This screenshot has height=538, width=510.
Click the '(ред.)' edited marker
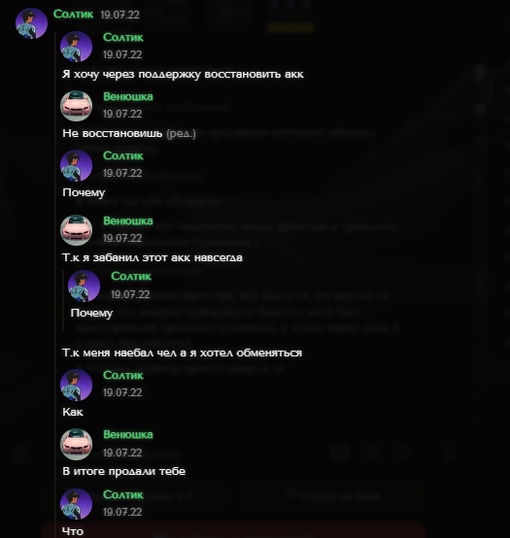click(181, 133)
